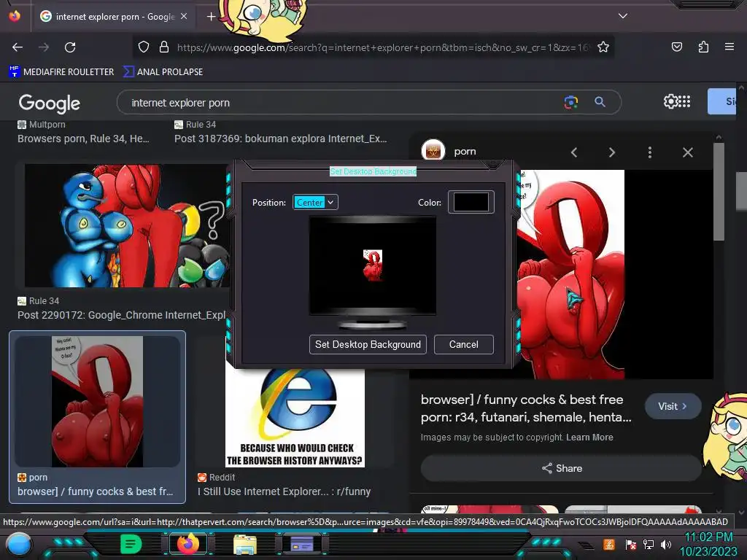
Task: Search by image with Google Lens icon
Action: (x=570, y=102)
